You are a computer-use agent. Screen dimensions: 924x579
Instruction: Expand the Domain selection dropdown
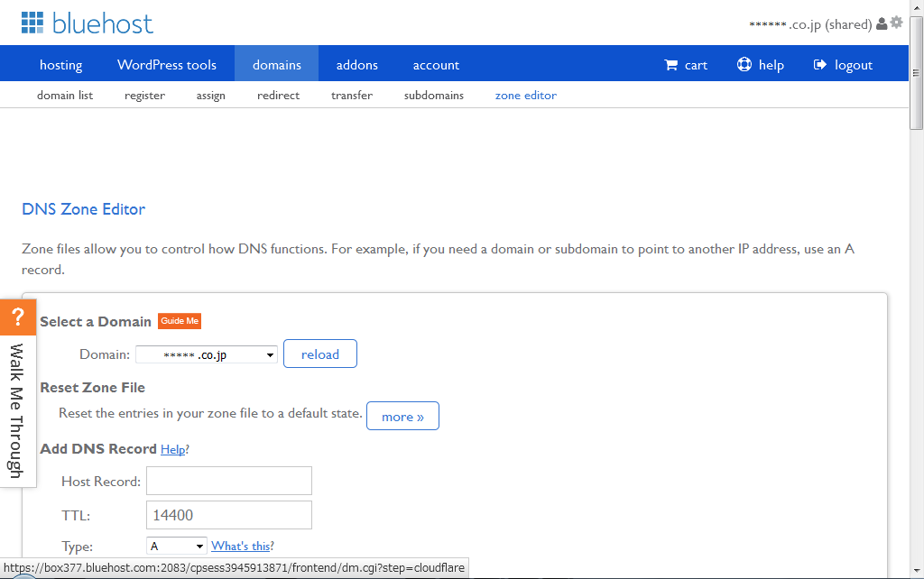click(x=207, y=354)
